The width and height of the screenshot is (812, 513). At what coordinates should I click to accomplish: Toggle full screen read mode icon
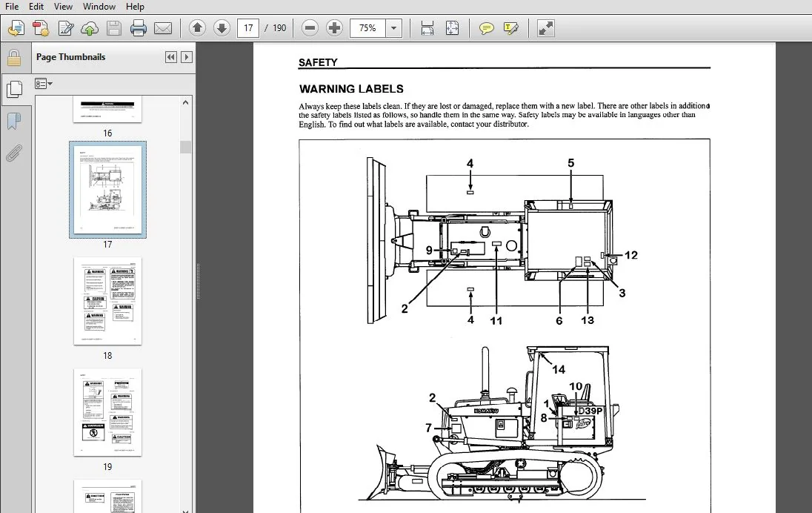click(x=546, y=28)
